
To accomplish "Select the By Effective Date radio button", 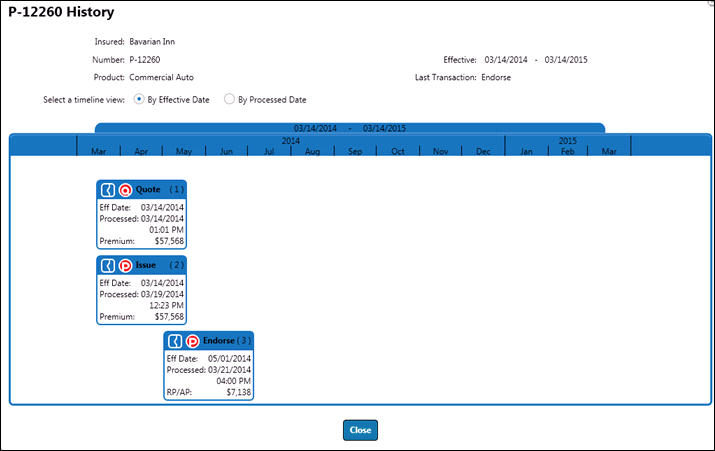I will pos(139,100).
